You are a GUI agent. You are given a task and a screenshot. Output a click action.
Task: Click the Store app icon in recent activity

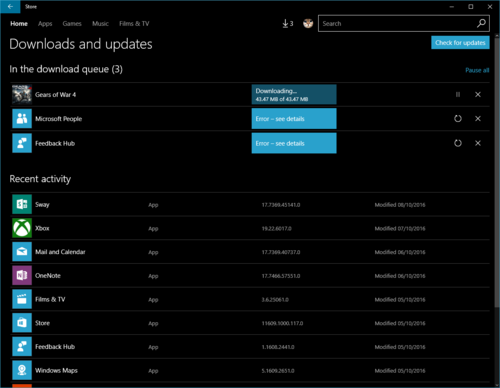(22, 323)
